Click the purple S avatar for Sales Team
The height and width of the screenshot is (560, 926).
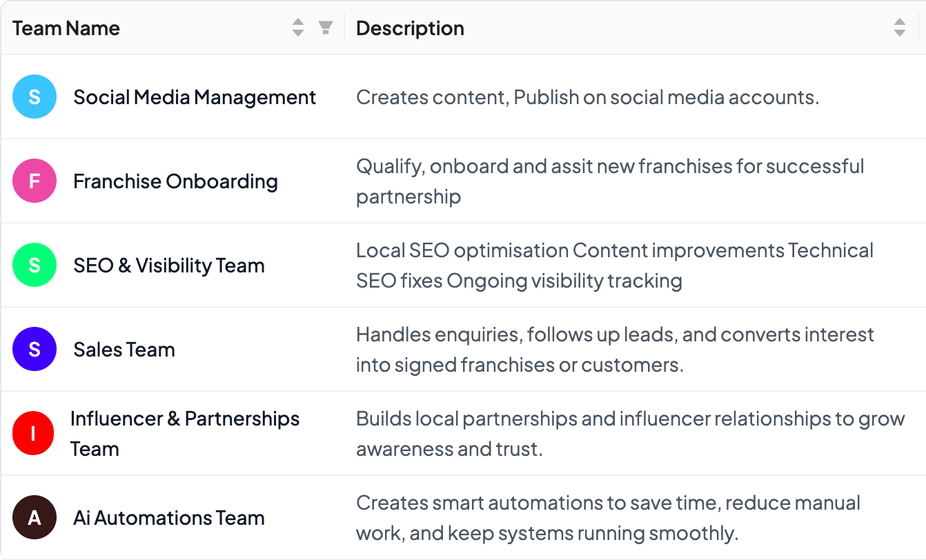[x=35, y=349]
